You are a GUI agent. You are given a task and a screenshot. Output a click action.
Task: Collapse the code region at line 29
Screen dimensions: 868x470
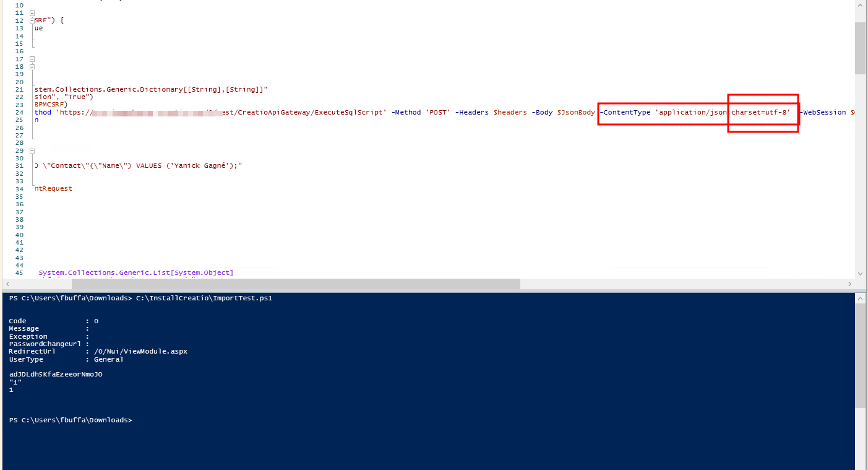pyautogui.click(x=32, y=150)
